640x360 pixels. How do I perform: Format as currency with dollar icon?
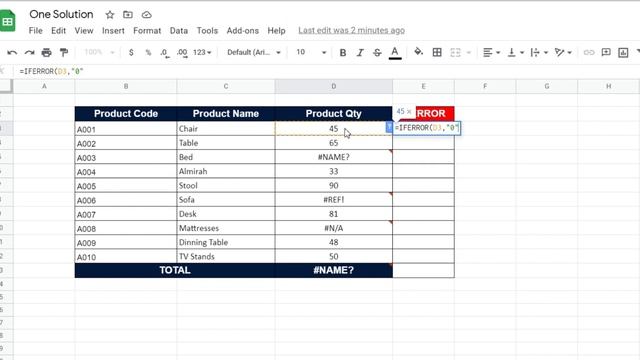tap(131, 53)
